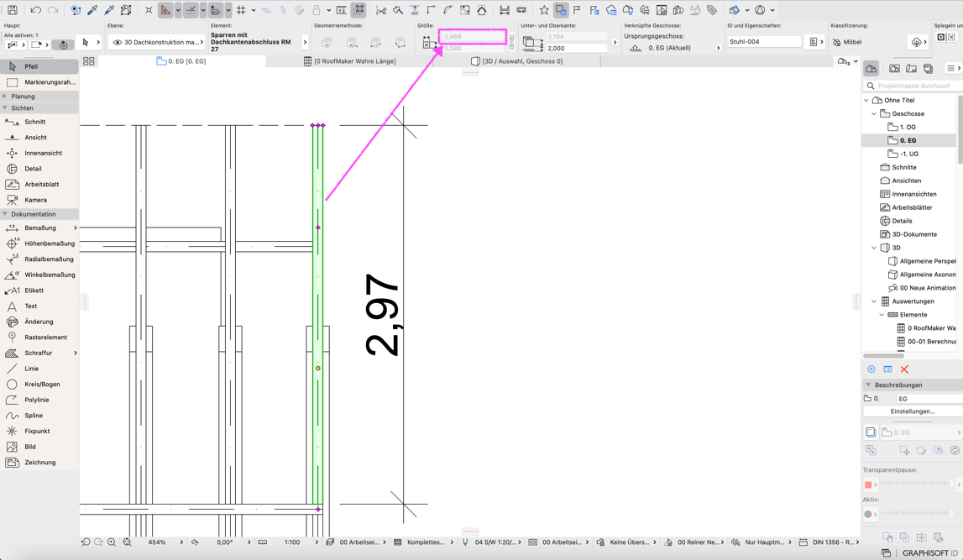Redo the undone action
Screen dimensions: 963x560
pos(53,10)
